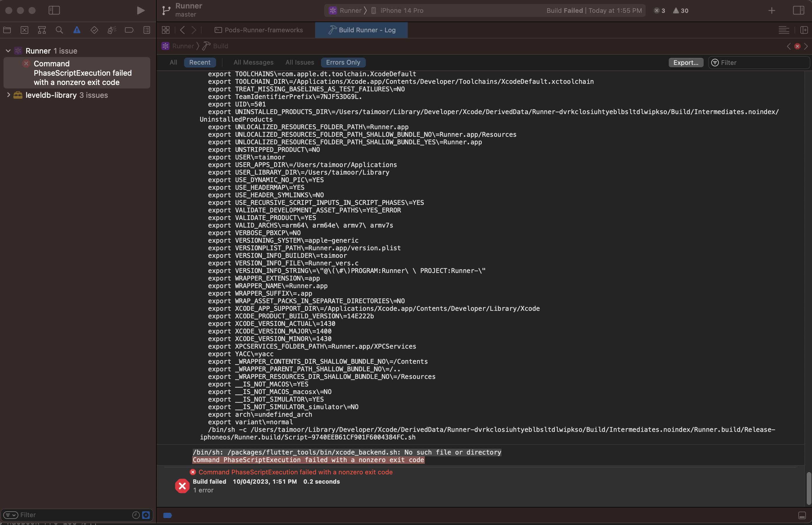
Task: Jump to the next issue
Action: [x=806, y=46]
